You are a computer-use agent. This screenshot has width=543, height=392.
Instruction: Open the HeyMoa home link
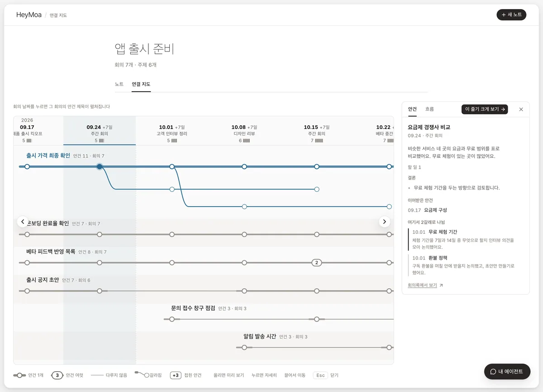(x=29, y=15)
